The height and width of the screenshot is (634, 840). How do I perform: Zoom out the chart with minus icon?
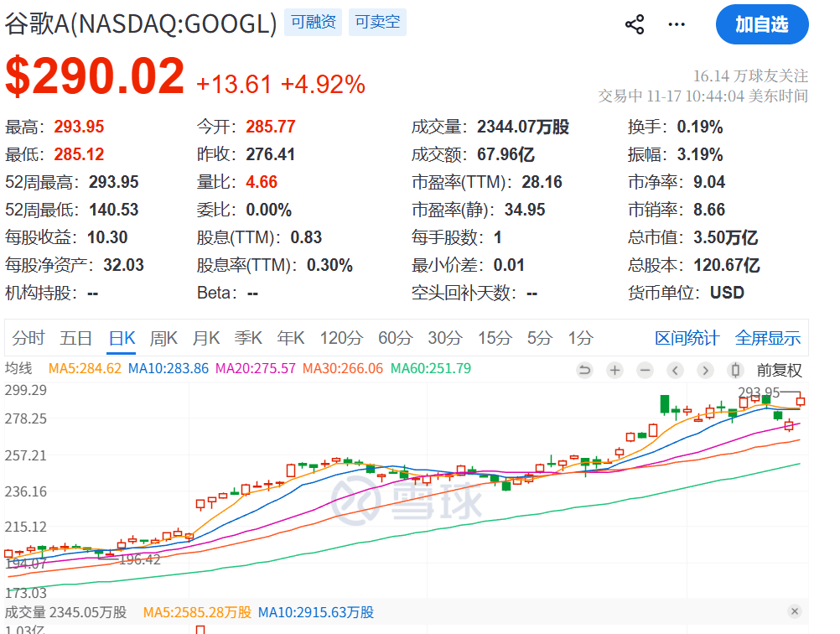pos(645,370)
